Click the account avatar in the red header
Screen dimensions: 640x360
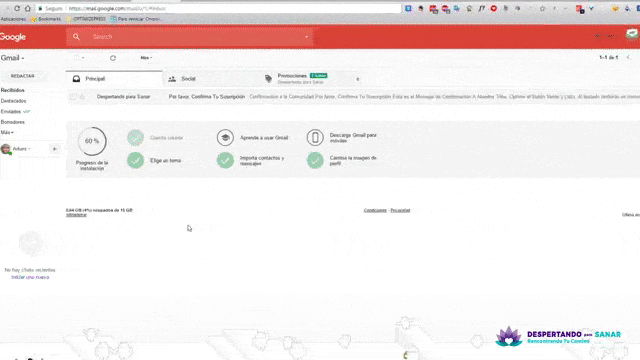click(x=632, y=35)
